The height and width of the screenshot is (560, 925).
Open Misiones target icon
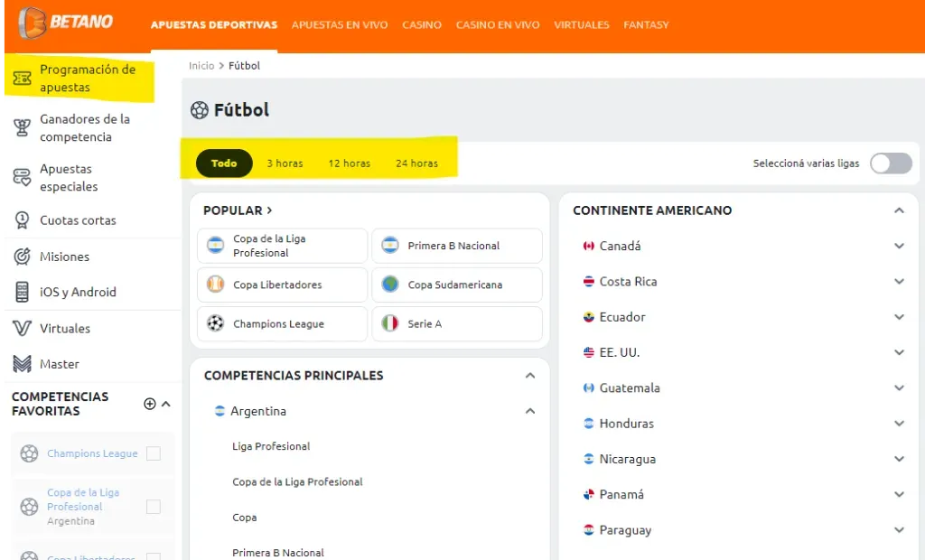click(23, 257)
